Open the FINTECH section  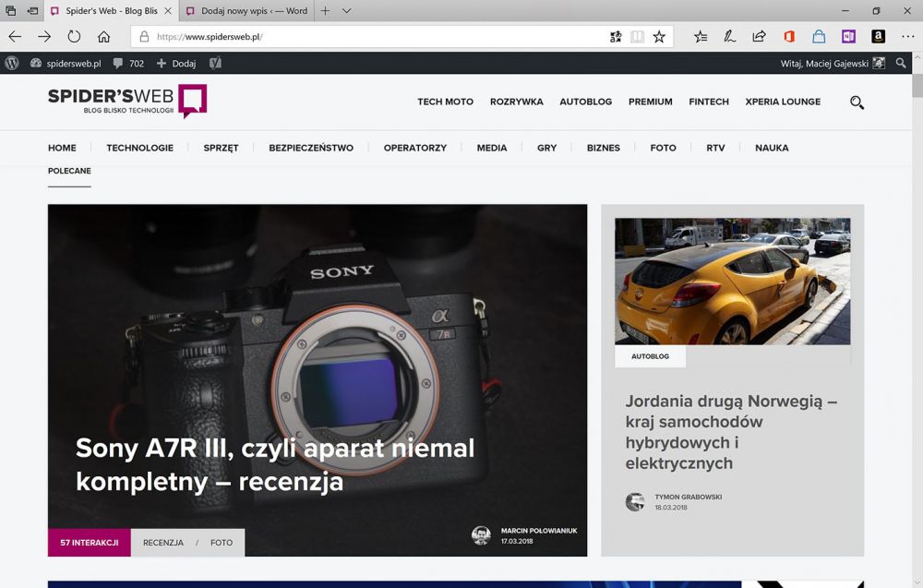pos(709,102)
